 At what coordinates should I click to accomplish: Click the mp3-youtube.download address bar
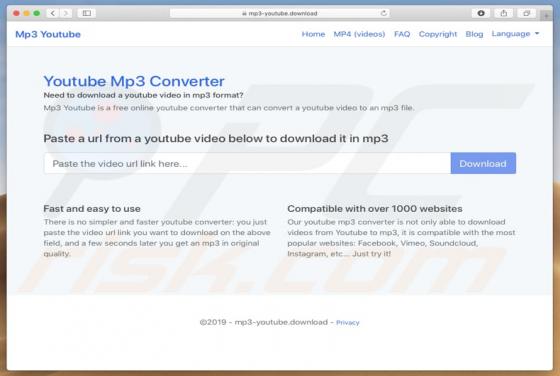click(x=280, y=13)
